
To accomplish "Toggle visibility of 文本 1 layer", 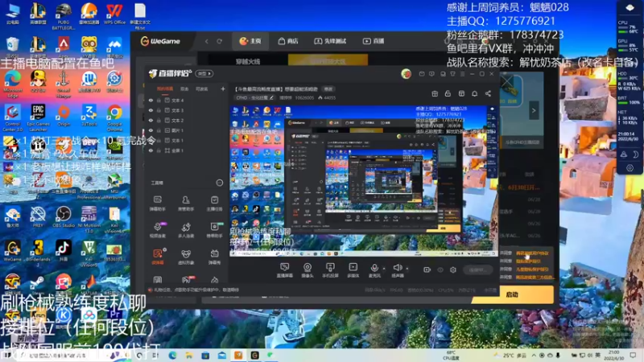I will click(x=151, y=140).
